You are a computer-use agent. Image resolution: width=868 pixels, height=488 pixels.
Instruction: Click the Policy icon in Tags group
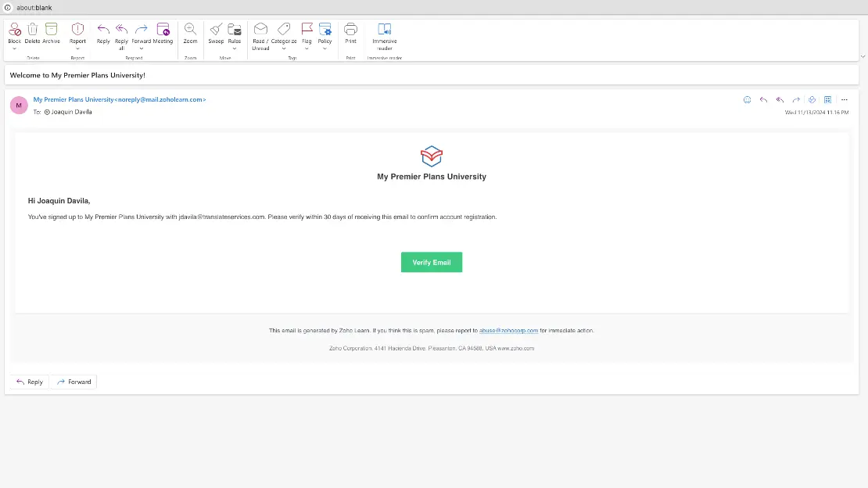(x=325, y=30)
